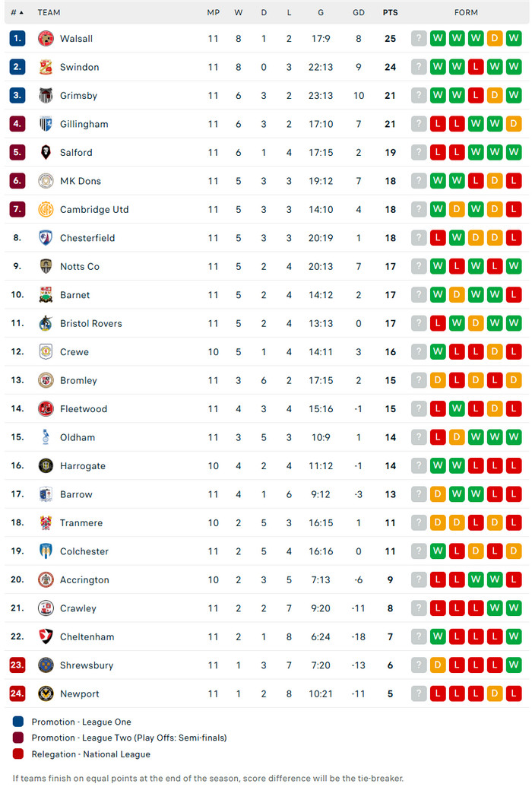Open the Bristol Rovers team link
Screen dimensions: 532x787
tap(90, 324)
